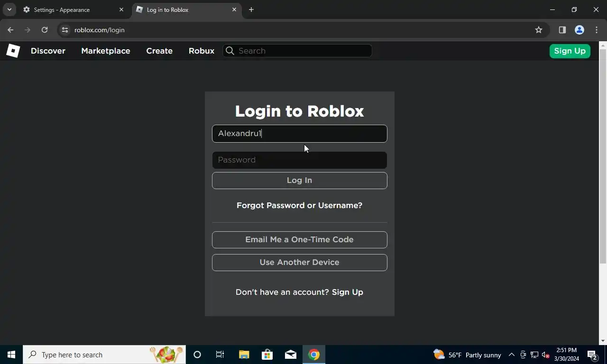Click the address bar URL roblox.com/login
Image resolution: width=607 pixels, height=364 pixels.
tap(100, 30)
